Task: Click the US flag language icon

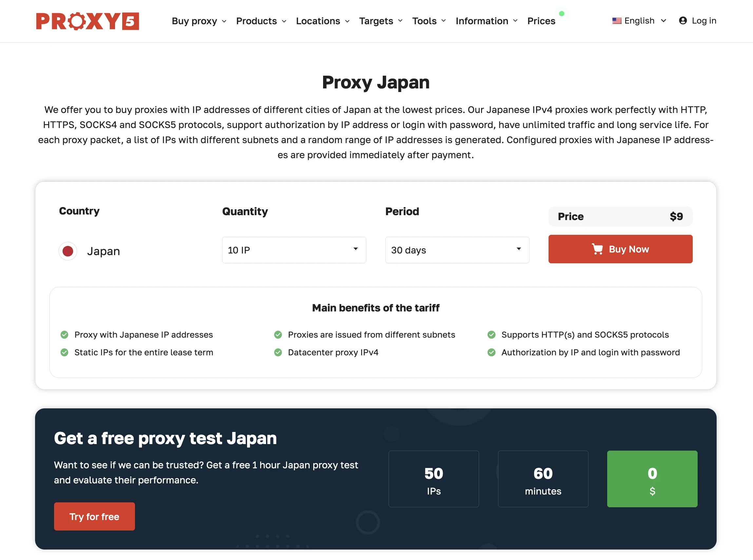Action: (617, 21)
